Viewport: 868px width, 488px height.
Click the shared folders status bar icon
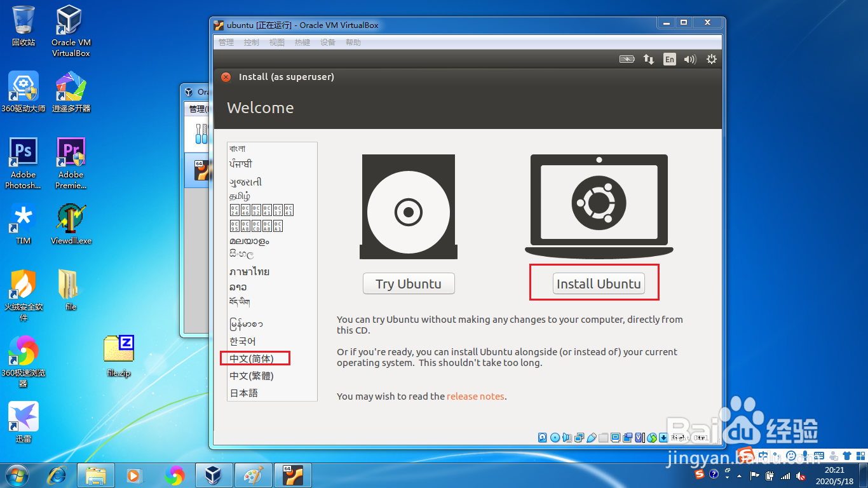click(604, 437)
